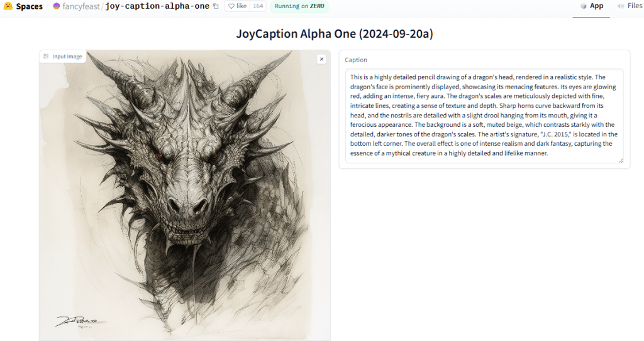Click the Running on ZERO status badge

pos(299,6)
